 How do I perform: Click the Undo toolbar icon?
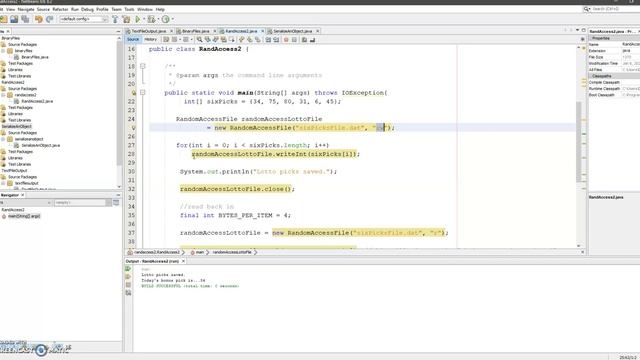point(39,19)
